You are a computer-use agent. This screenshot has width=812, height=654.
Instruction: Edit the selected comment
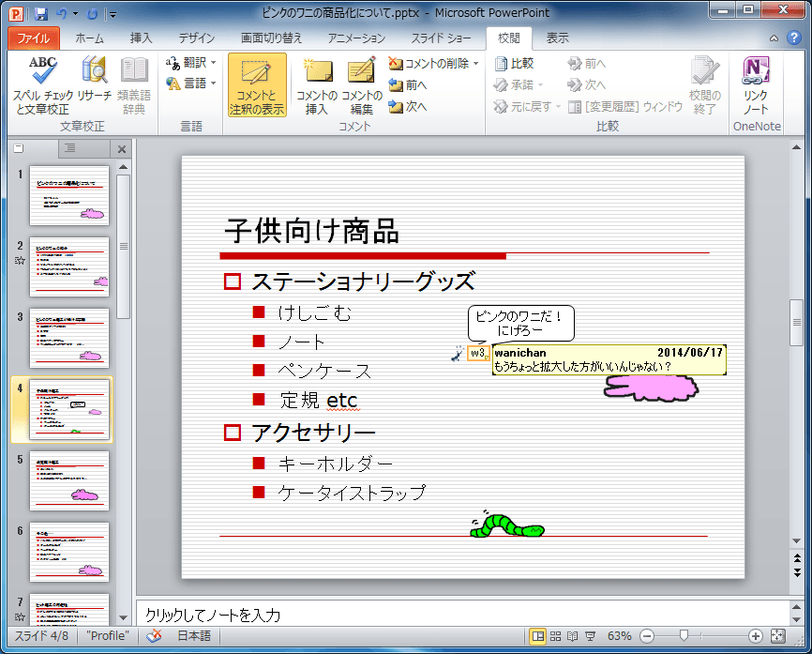[362, 85]
